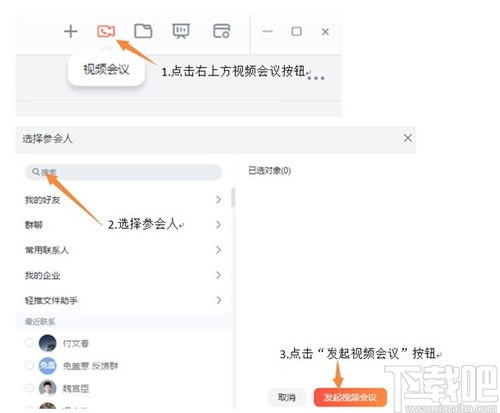
Task: Click the presentation board icon
Action: 181,31
